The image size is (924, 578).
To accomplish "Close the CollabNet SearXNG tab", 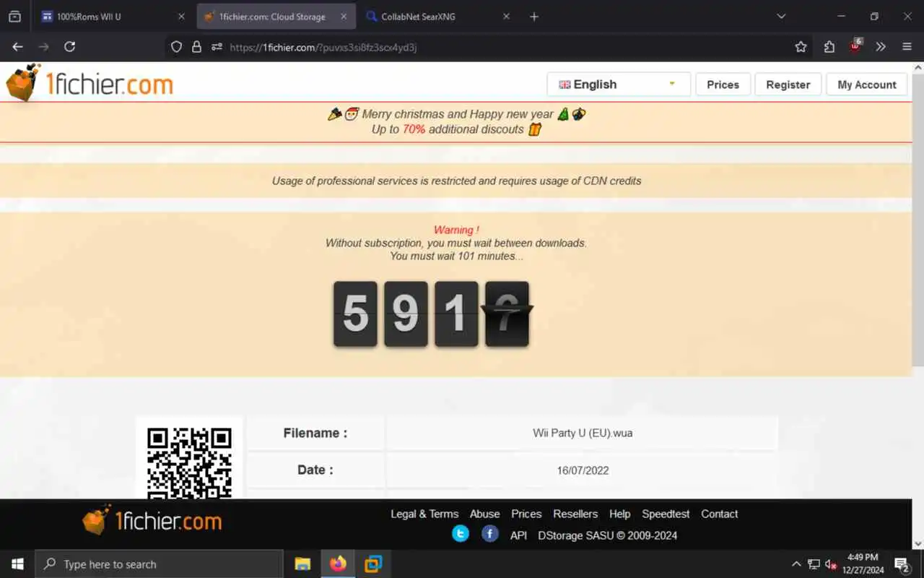I will pos(506,17).
